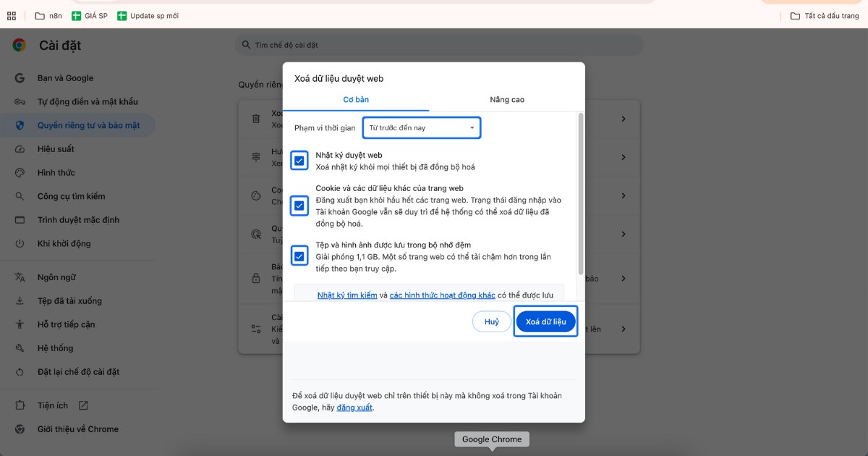Screen dimensions: 868x456
Task: Open the Tất cả dấu trang bookmarks folder
Action: point(825,16)
